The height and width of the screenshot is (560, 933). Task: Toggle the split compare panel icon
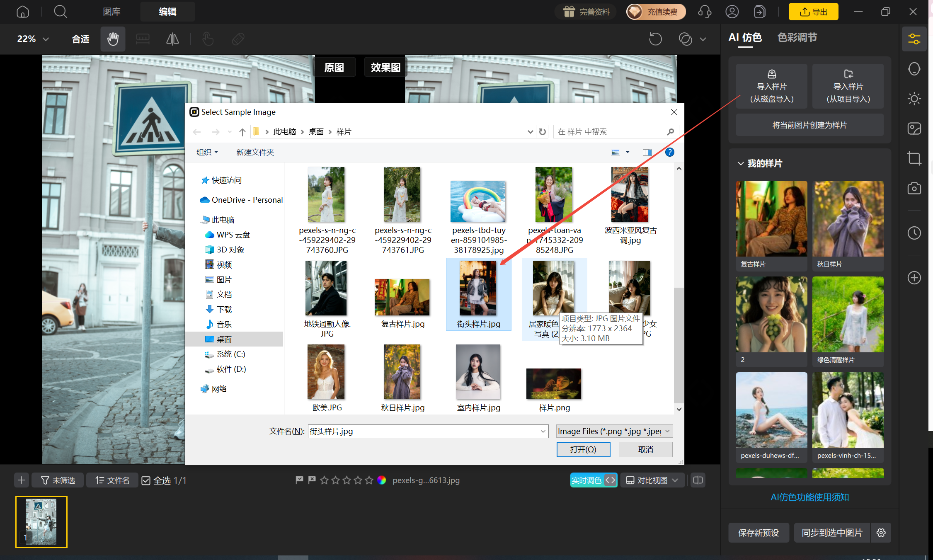698,480
